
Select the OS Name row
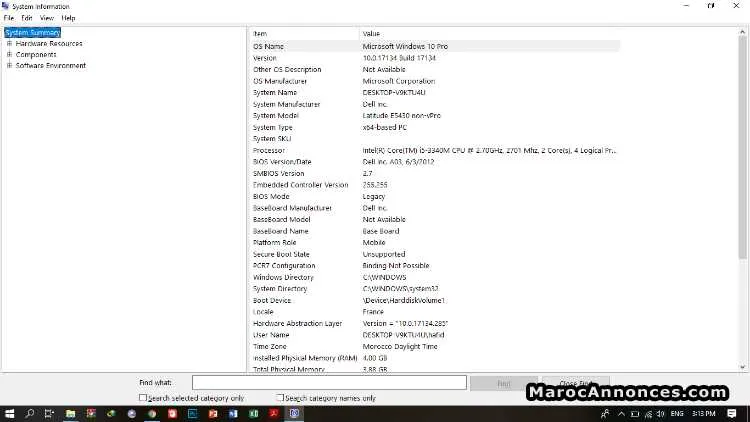point(435,46)
